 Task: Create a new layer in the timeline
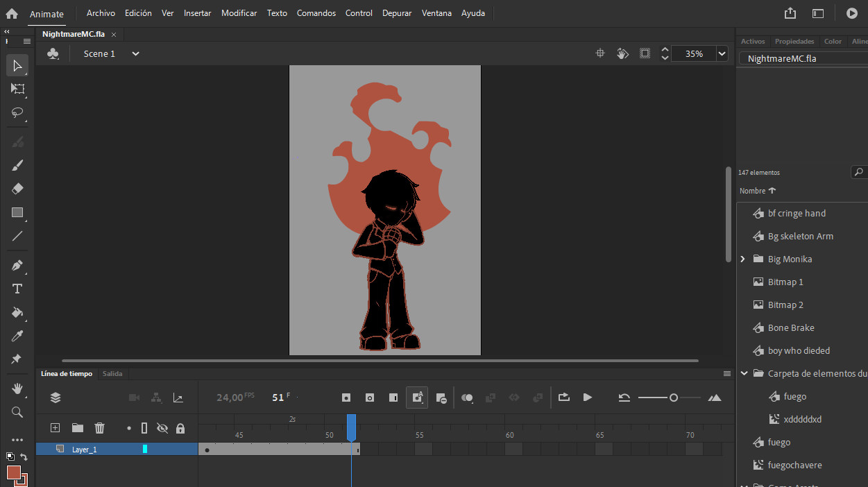[x=55, y=428]
